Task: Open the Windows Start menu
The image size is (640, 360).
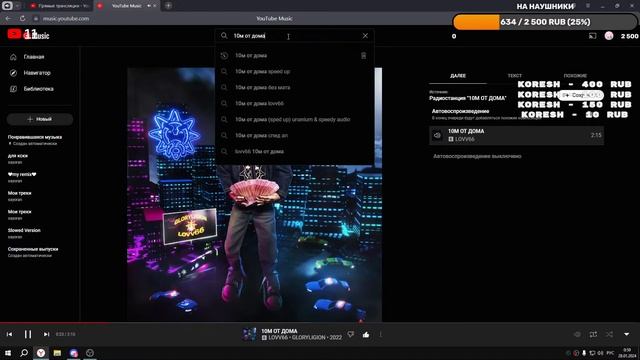Action: tap(8, 353)
